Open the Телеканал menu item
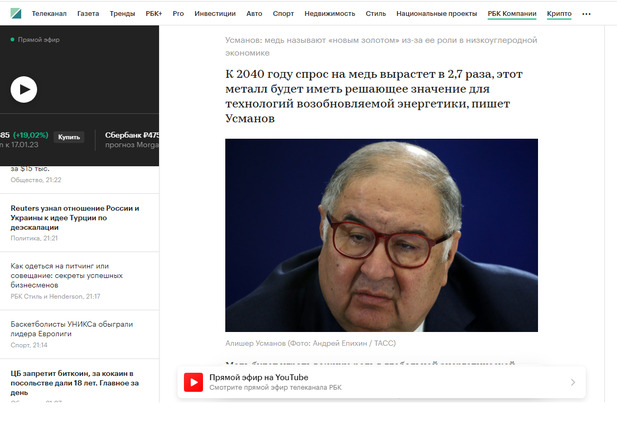Viewport: 617px width, 431px height. tap(49, 13)
